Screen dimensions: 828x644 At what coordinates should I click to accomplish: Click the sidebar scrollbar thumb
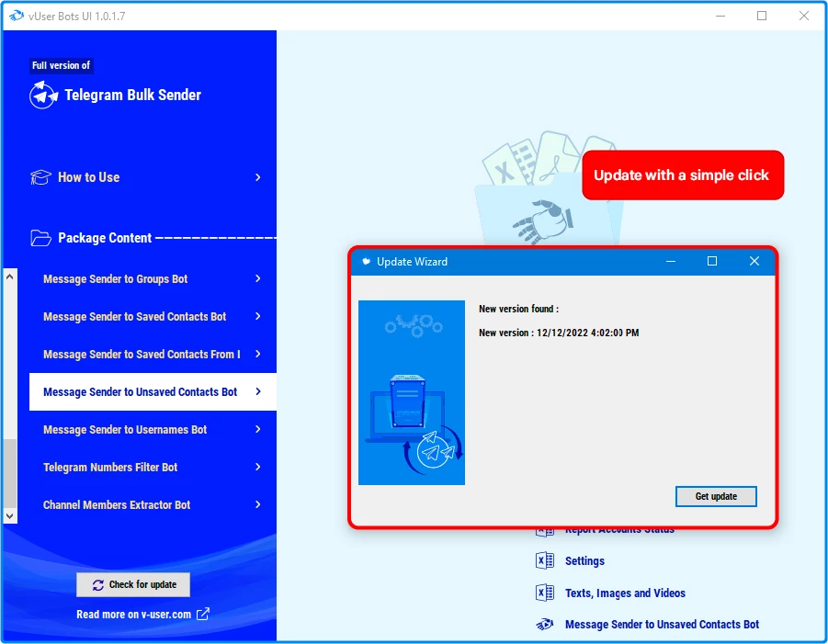pos(9,473)
